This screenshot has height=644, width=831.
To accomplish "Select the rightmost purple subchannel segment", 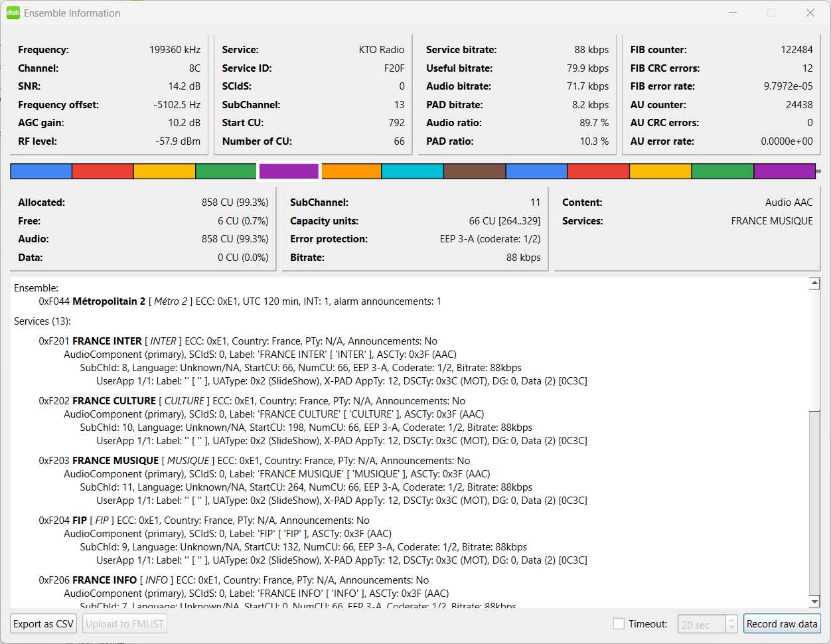I will pos(785,171).
